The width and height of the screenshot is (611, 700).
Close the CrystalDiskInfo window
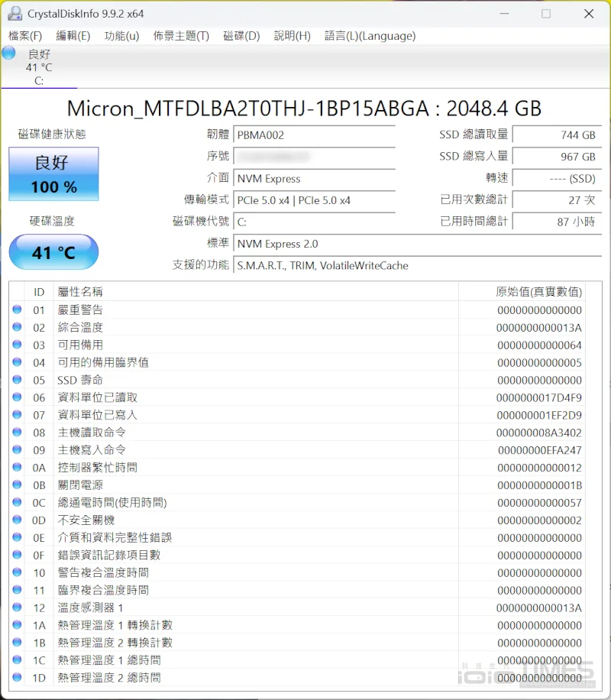click(589, 14)
